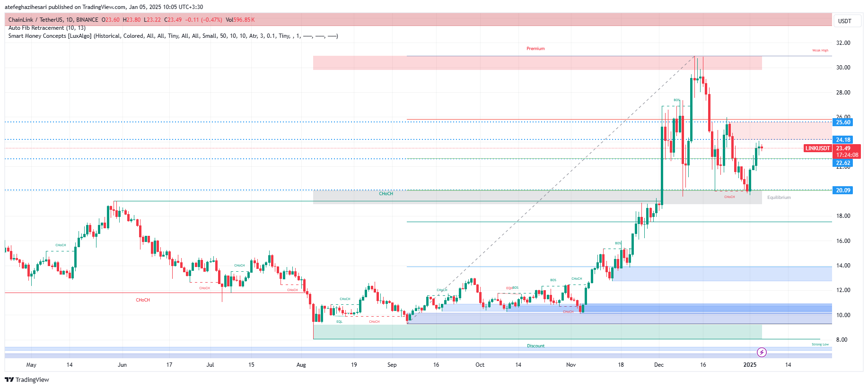The height and width of the screenshot is (388, 868).
Task: Click the L23.22 low value in header
Action: tap(152, 20)
